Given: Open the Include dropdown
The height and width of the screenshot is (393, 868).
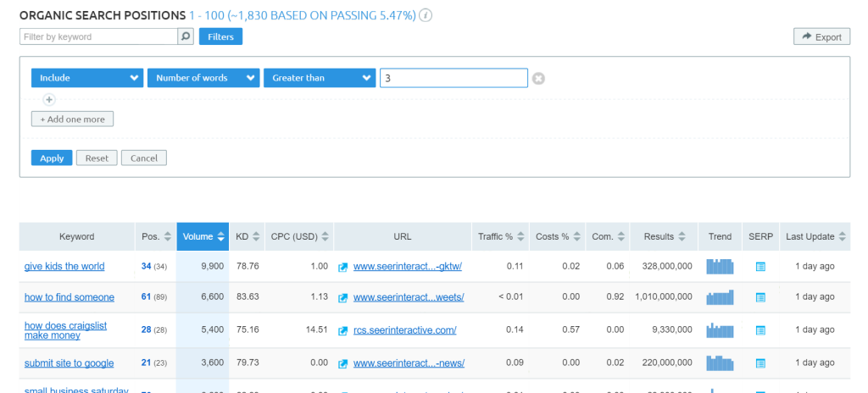Looking at the screenshot, I should click(86, 78).
